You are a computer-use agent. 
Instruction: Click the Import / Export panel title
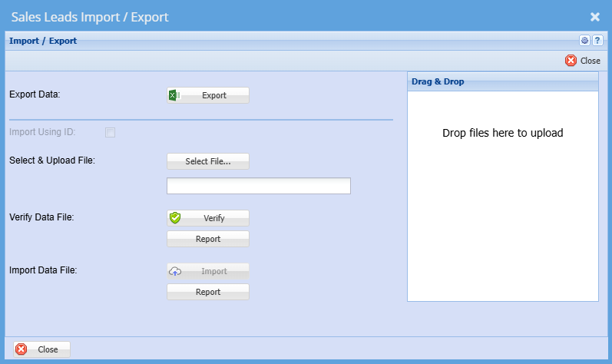[43, 41]
